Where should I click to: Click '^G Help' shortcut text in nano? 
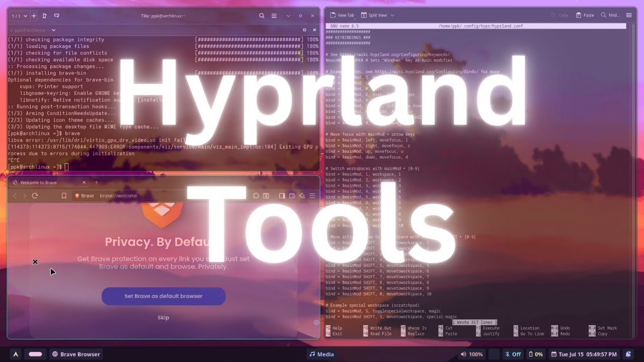[334, 328]
